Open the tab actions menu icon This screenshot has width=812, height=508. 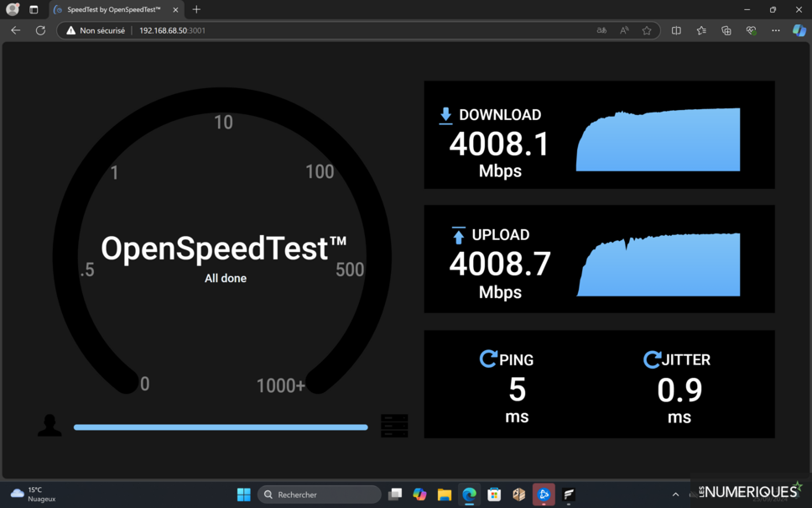coord(34,9)
